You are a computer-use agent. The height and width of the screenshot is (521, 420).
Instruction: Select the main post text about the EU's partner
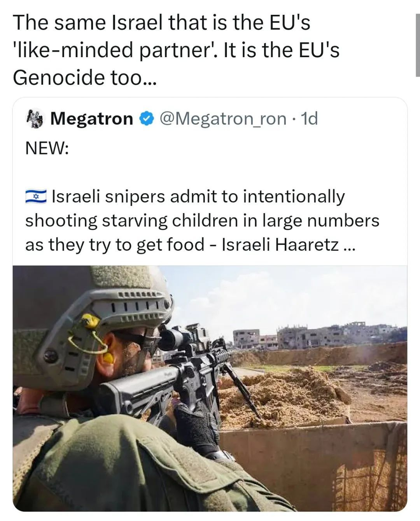tap(176, 50)
